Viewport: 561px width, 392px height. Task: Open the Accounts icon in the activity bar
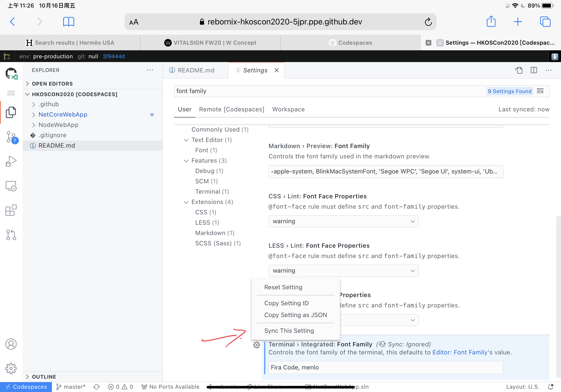click(x=11, y=344)
